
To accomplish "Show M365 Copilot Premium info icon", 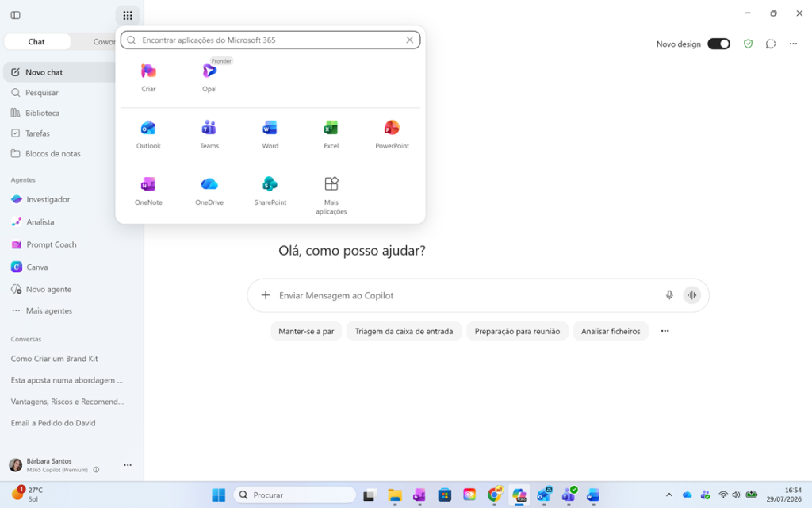I will pyautogui.click(x=96, y=470).
